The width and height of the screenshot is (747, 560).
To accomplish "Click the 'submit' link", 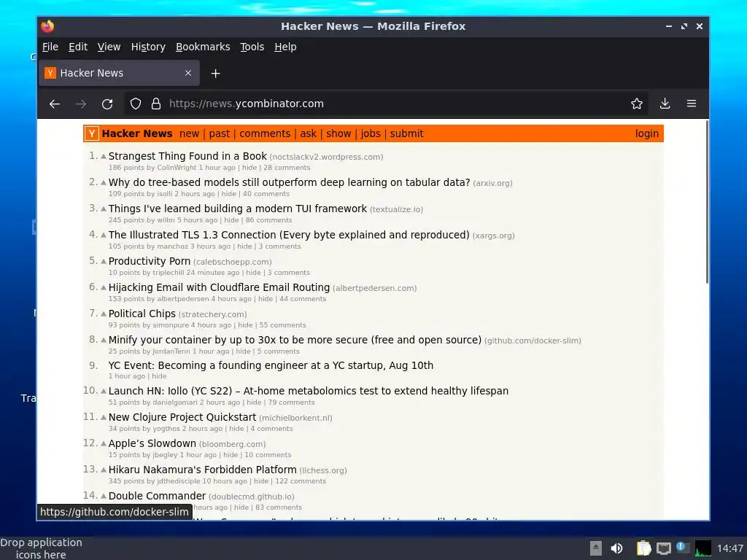I will [407, 134].
